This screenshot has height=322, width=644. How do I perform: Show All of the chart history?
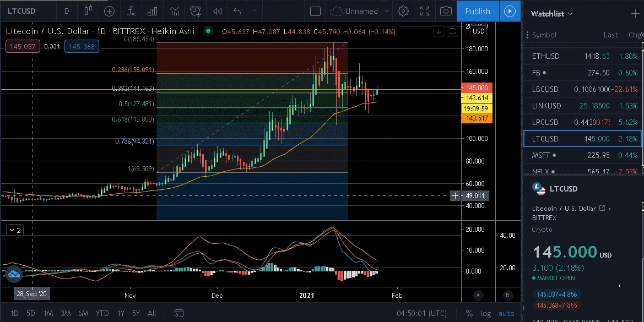click(x=152, y=313)
